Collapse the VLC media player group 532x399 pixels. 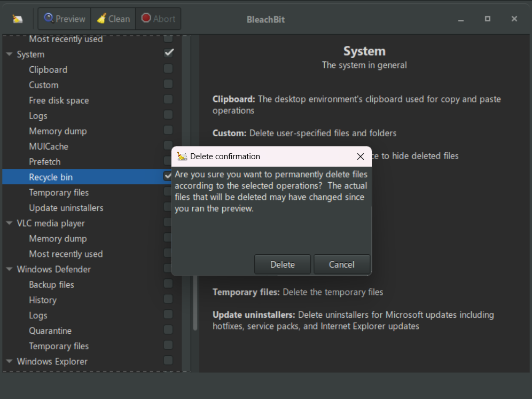coord(10,223)
